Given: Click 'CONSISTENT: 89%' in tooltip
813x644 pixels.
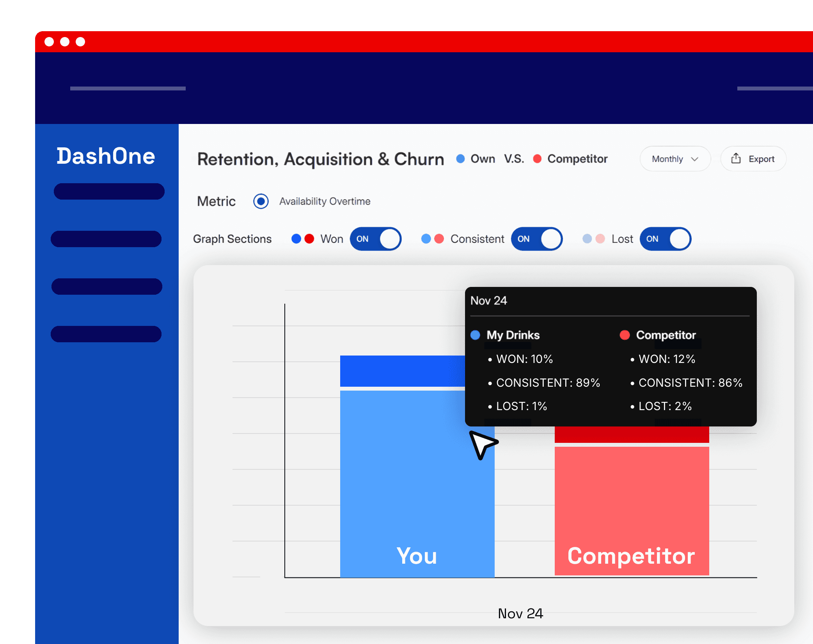Looking at the screenshot, I should [548, 383].
